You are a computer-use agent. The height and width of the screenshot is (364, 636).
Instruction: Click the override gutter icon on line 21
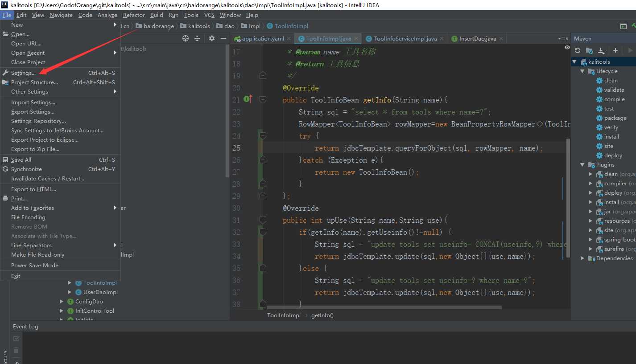tap(248, 99)
